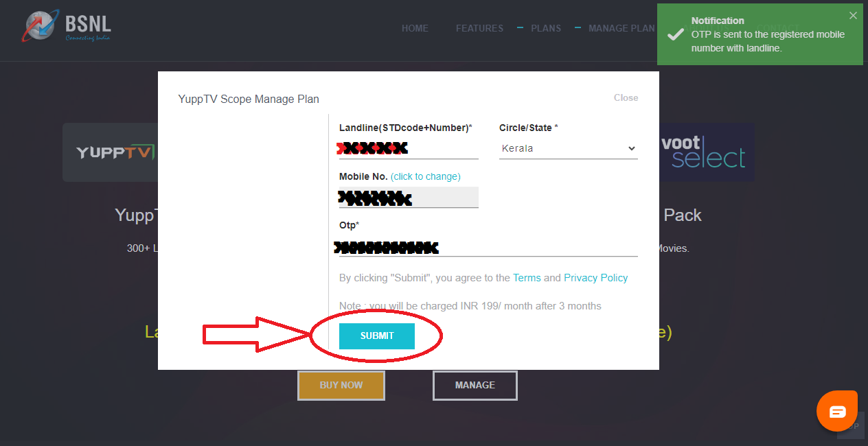Open the FEATURES menu item

coord(479,28)
